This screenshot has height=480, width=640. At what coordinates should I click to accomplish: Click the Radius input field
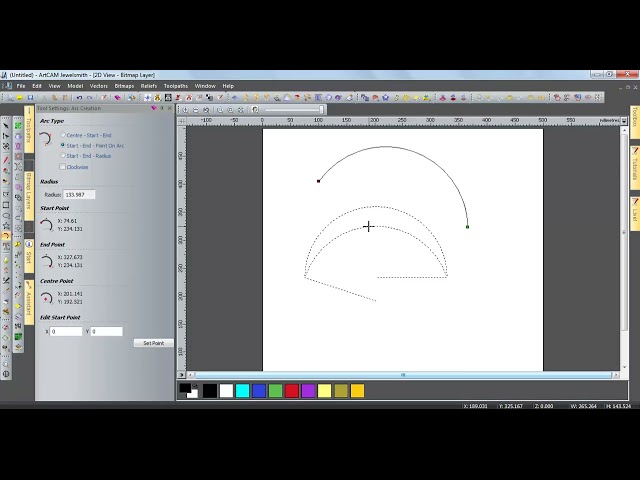coord(79,195)
